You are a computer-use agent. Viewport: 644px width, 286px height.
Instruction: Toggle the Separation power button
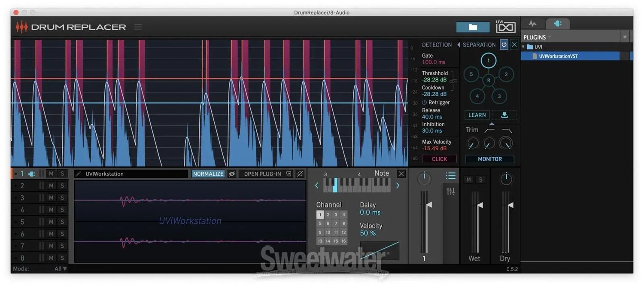click(504, 45)
